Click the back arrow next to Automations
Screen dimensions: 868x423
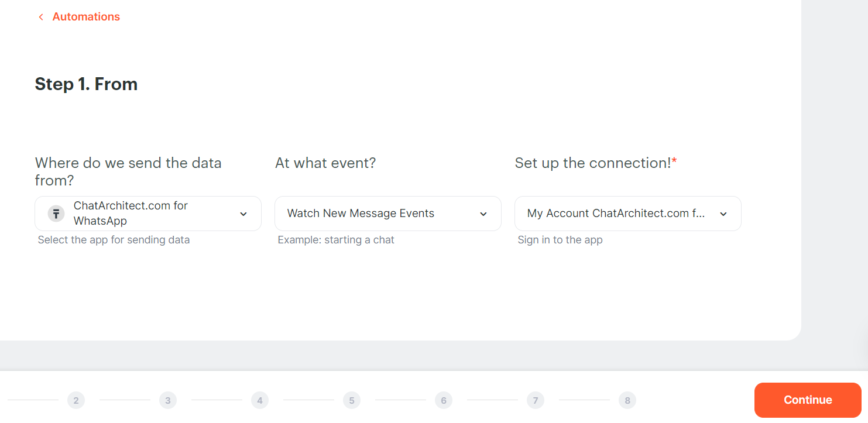(40, 17)
